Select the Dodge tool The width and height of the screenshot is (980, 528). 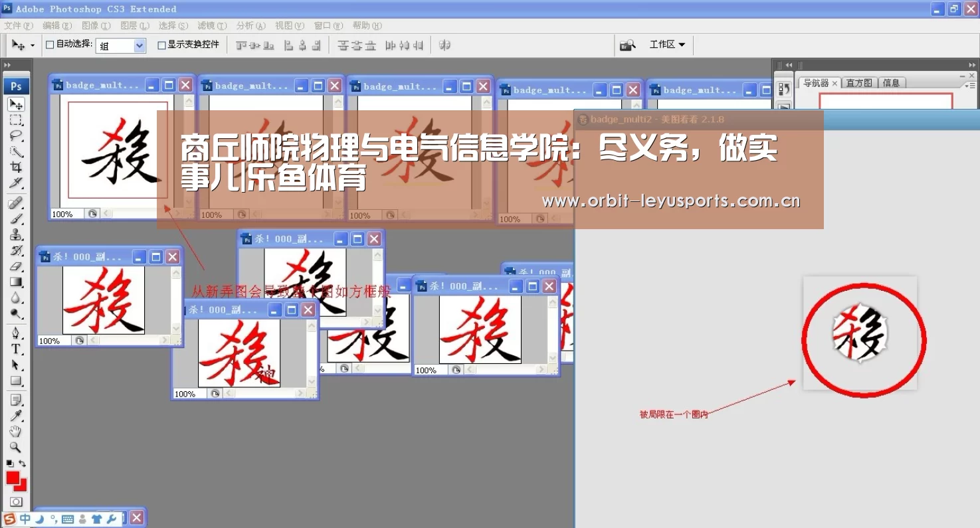pos(16,313)
